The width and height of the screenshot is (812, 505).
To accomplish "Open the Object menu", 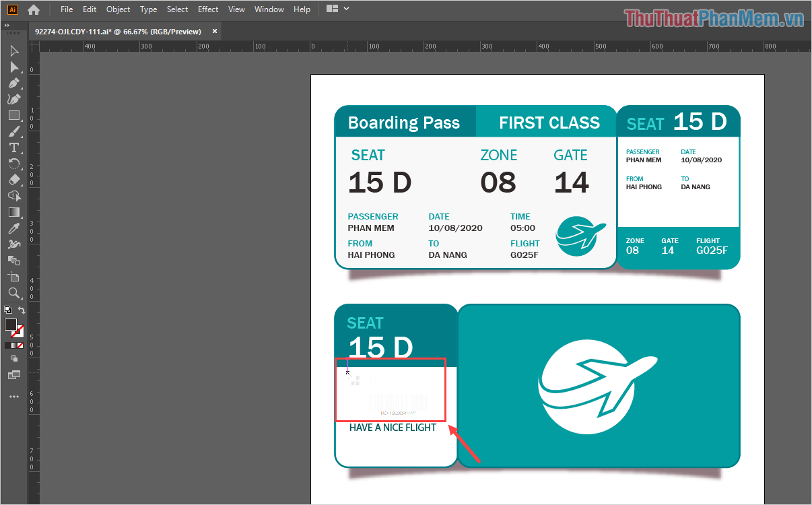I will pos(119,9).
